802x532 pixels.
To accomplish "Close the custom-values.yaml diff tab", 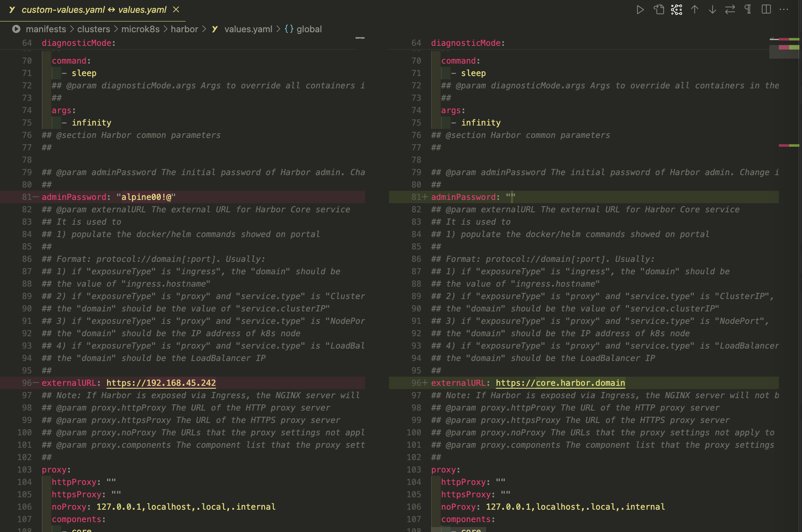I will [176, 9].
